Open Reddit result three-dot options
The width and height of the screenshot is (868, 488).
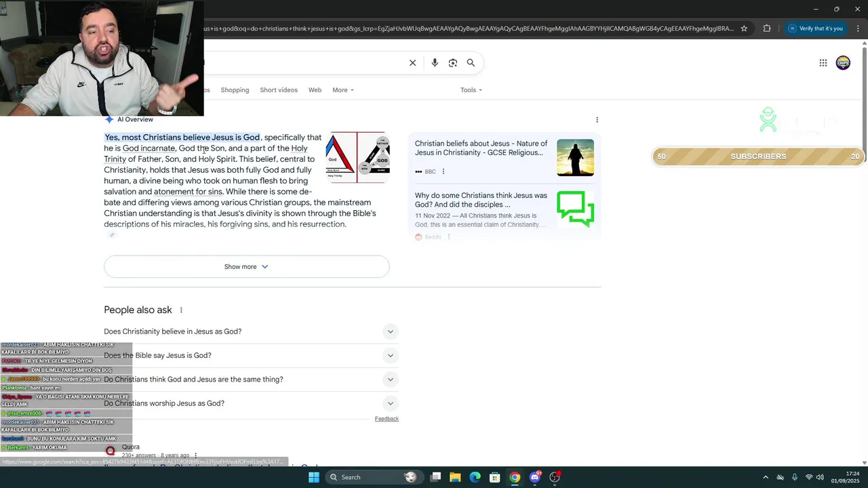coord(449,237)
